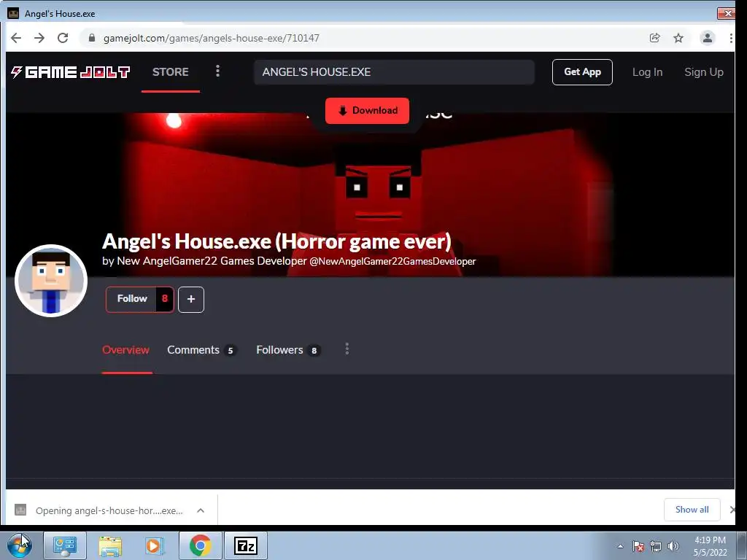Click the red Download button
747x560 pixels.
(x=367, y=111)
